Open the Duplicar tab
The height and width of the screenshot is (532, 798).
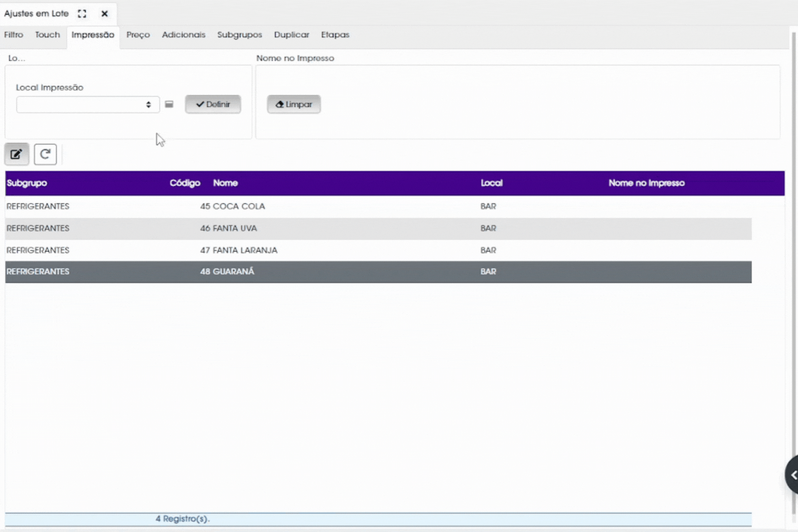coord(292,35)
